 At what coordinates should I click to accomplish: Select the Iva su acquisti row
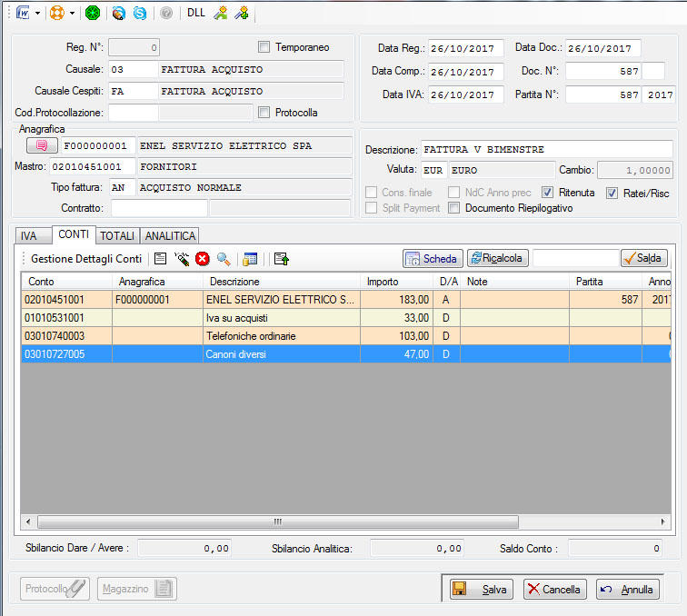[346, 318]
